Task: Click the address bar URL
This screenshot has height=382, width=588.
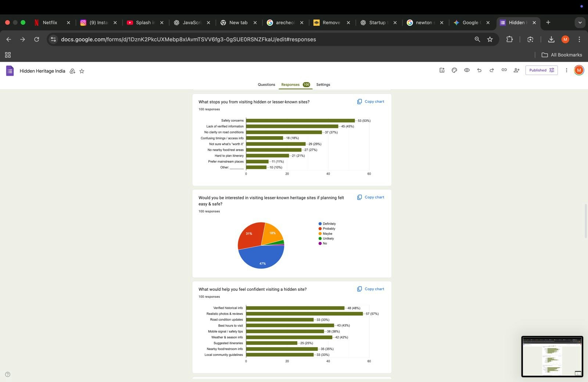Action: tap(189, 39)
